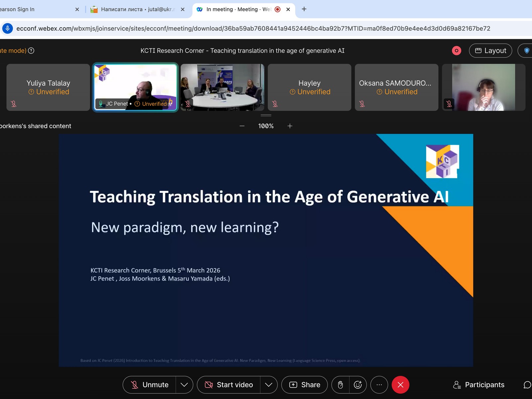Viewport: 532px width, 399px height.
Task: Click the Share content button
Action: coord(305,385)
